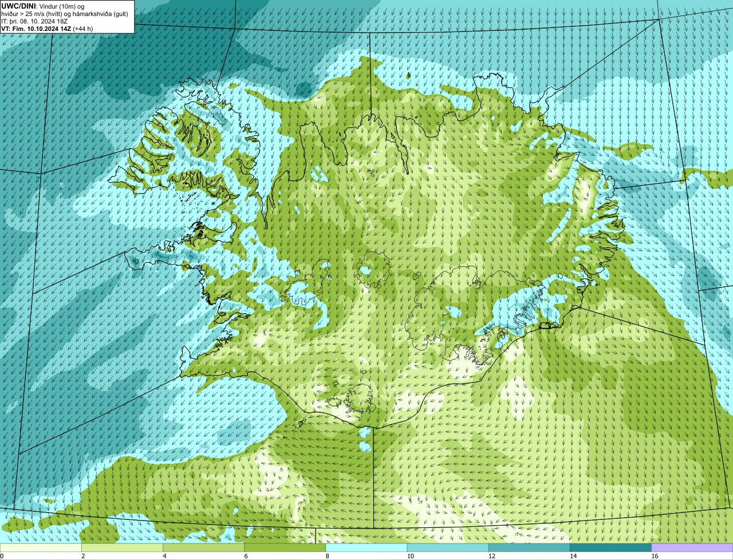Click the lavender above-16 m/s legend swatch
The height and width of the screenshot is (560, 733).
692,547
